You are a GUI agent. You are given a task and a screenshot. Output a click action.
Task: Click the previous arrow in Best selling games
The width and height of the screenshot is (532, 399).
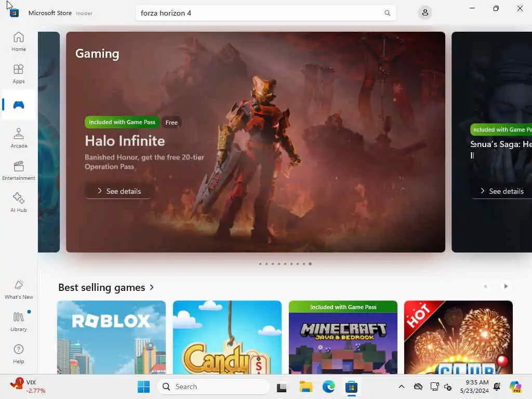pos(485,286)
